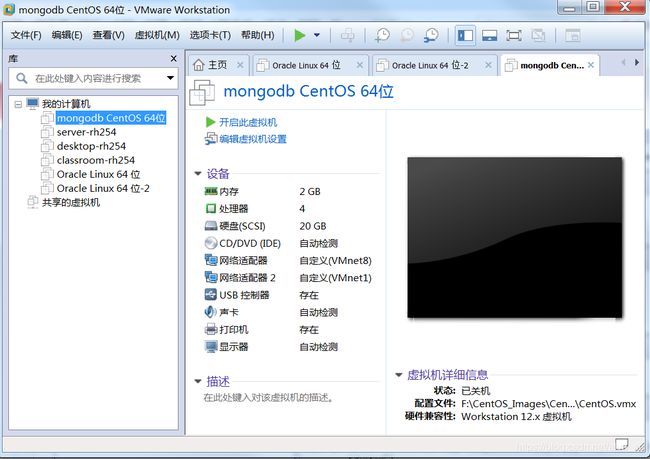Close the 主页 tab
Viewport: 650px width, 459px height.
click(x=240, y=65)
